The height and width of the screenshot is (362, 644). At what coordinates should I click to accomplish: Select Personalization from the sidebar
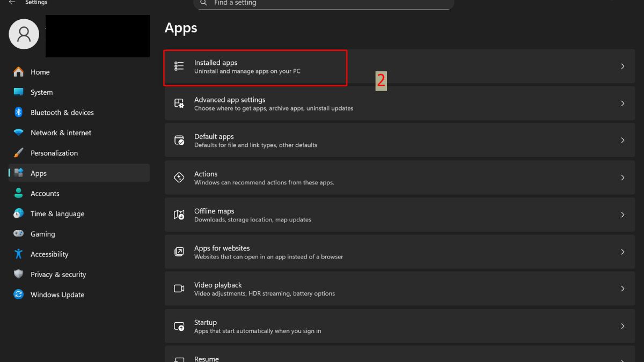pos(54,153)
